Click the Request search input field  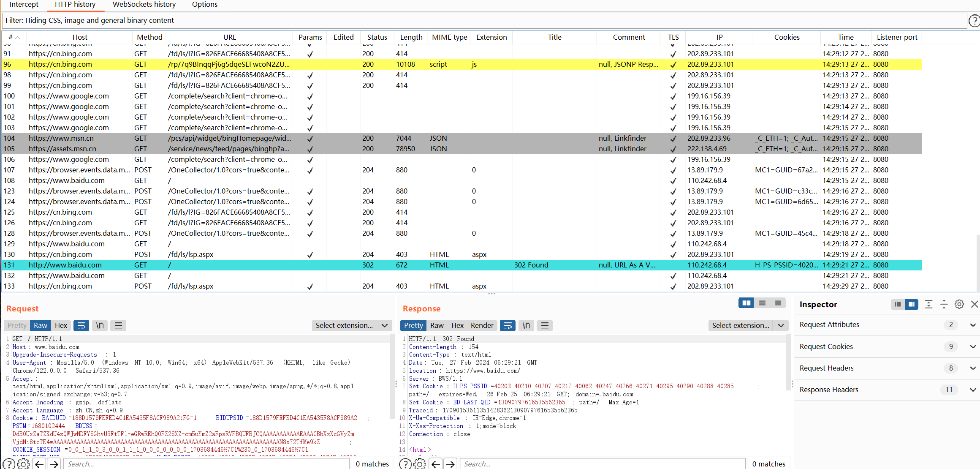(206, 464)
